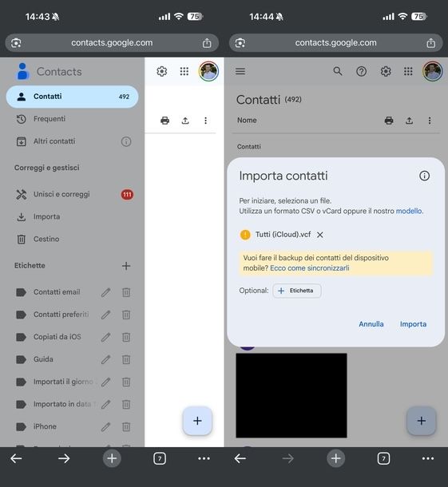
Task: Click the search magnifier icon
Action: (x=338, y=71)
